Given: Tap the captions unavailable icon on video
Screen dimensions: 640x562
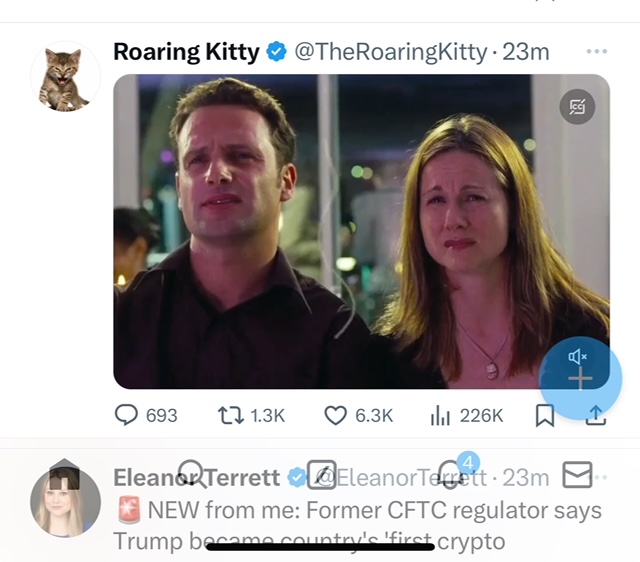Looking at the screenshot, I should (577, 106).
